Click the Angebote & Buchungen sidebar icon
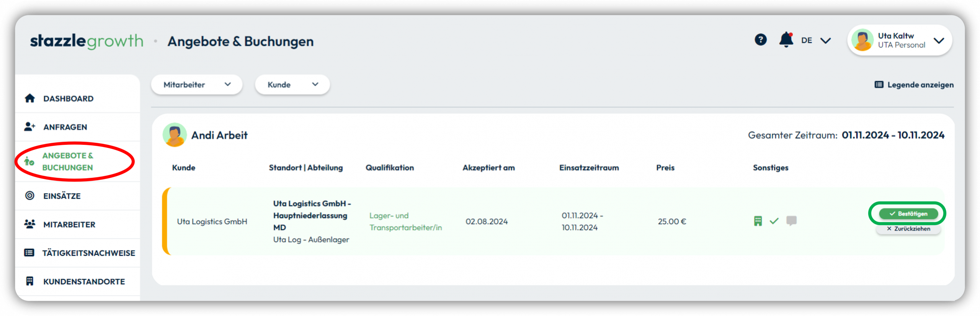Screen dimensions: 980x316 click(x=29, y=162)
